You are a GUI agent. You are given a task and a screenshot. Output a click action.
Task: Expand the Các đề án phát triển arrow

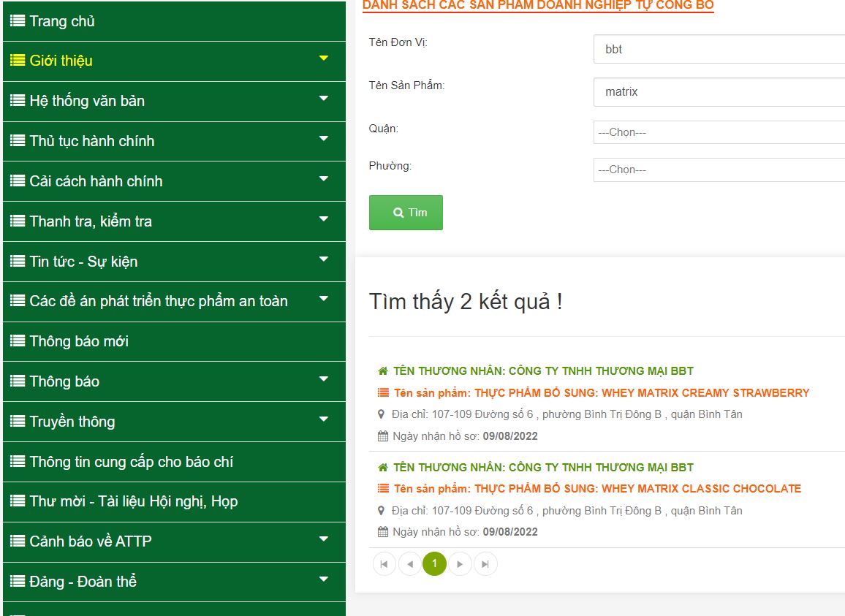(323, 299)
